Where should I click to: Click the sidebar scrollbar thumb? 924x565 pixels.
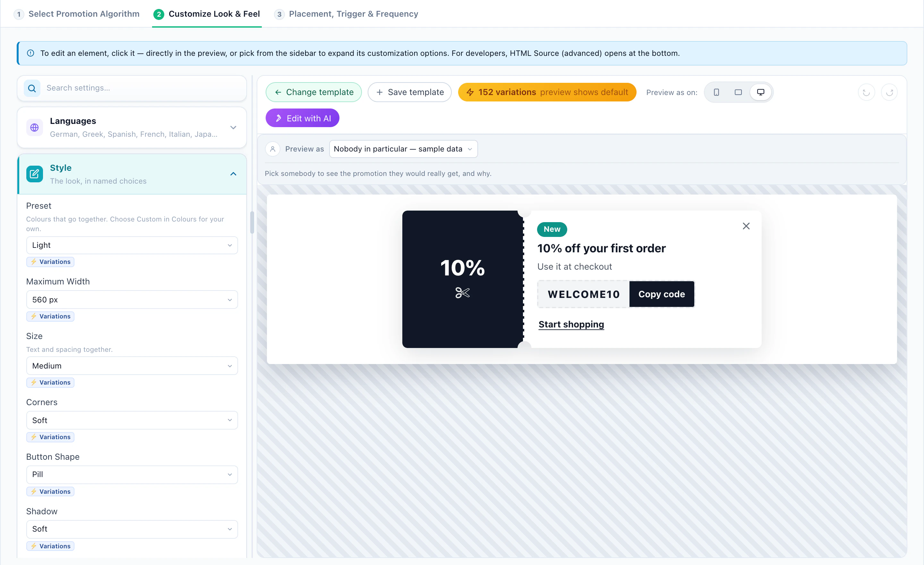click(x=252, y=222)
